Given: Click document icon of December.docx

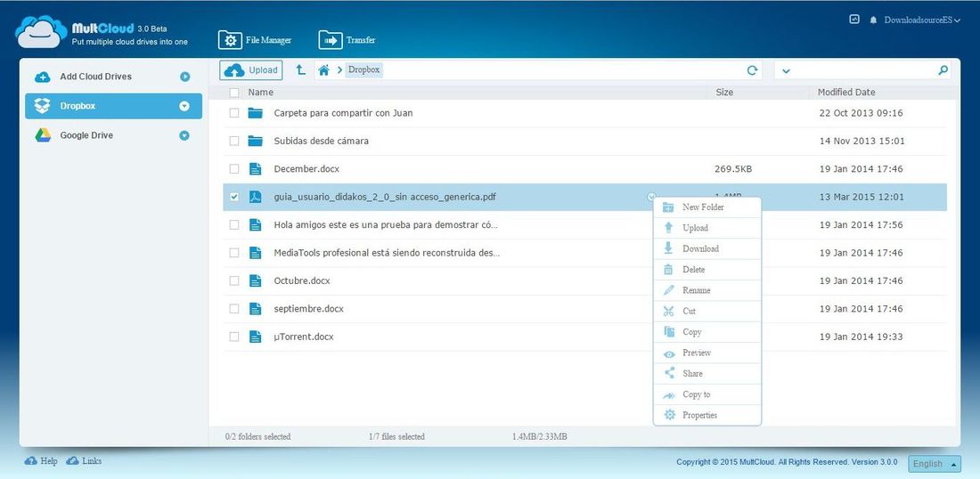Looking at the screenshot, I should coord(255,168).
